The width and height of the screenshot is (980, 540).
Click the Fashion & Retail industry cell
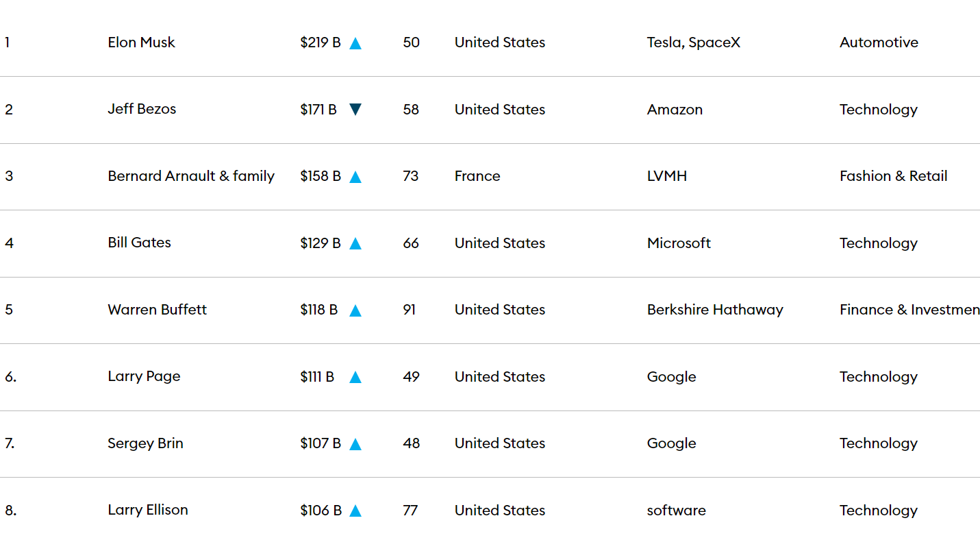click(x=893, y=176)
